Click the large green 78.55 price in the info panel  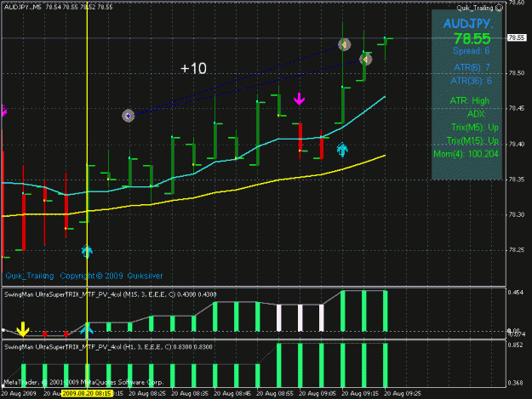coord(472,38)
